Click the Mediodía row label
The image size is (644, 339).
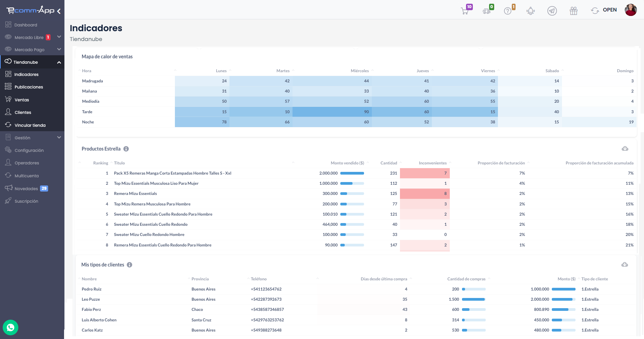[90, 101]
